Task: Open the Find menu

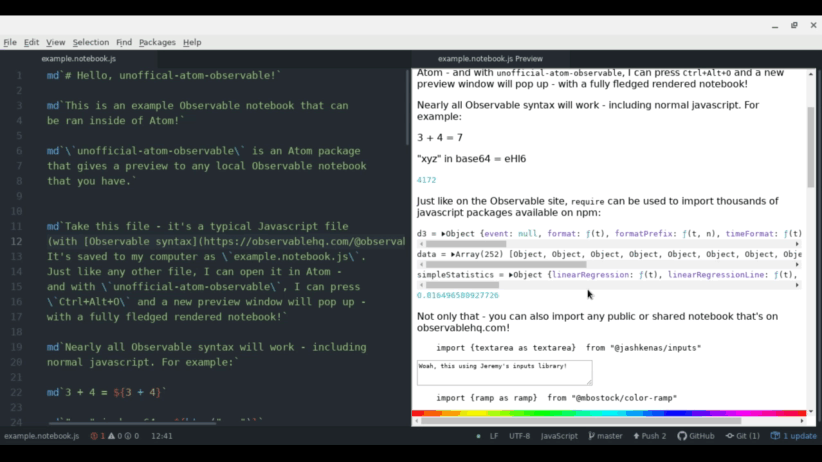Action: tap(124, 42)
